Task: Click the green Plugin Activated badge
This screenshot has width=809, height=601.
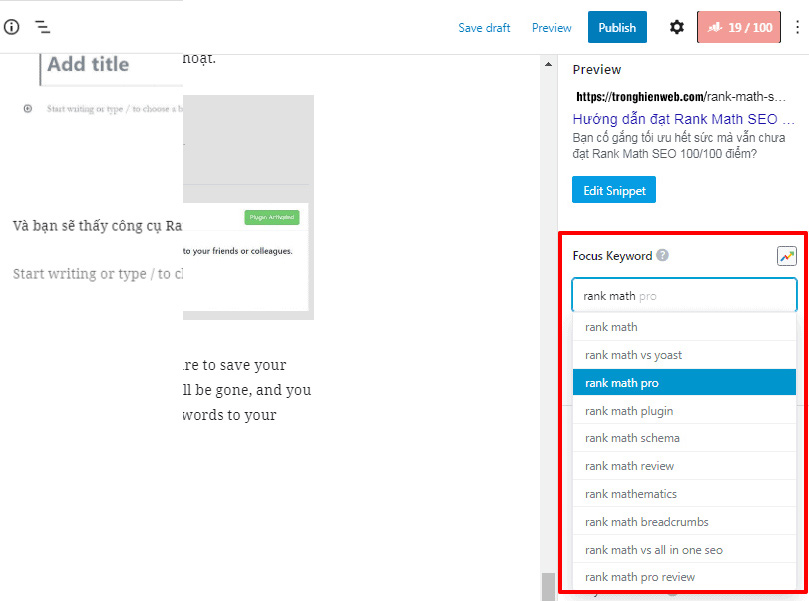Action: coord(272,217)
